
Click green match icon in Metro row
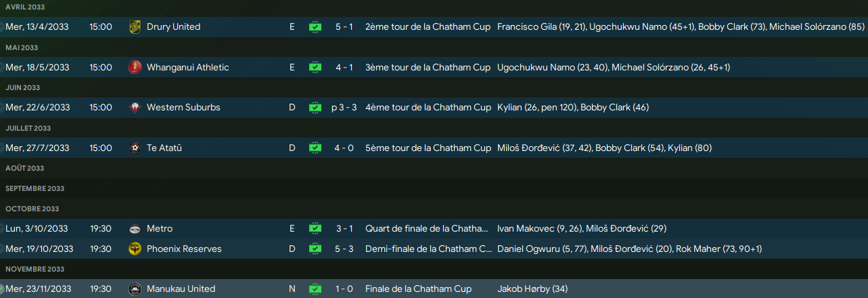coord(315,229)
